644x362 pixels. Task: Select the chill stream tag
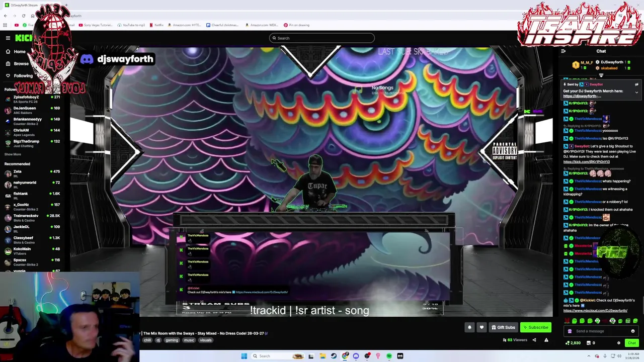pyautogui.click(x=147, y=340)
